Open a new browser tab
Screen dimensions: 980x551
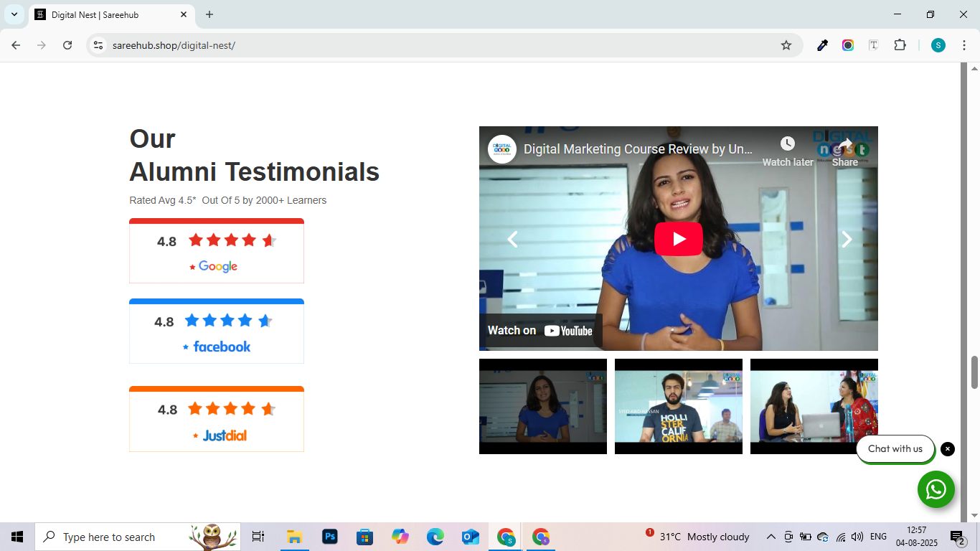click(209, 14)
